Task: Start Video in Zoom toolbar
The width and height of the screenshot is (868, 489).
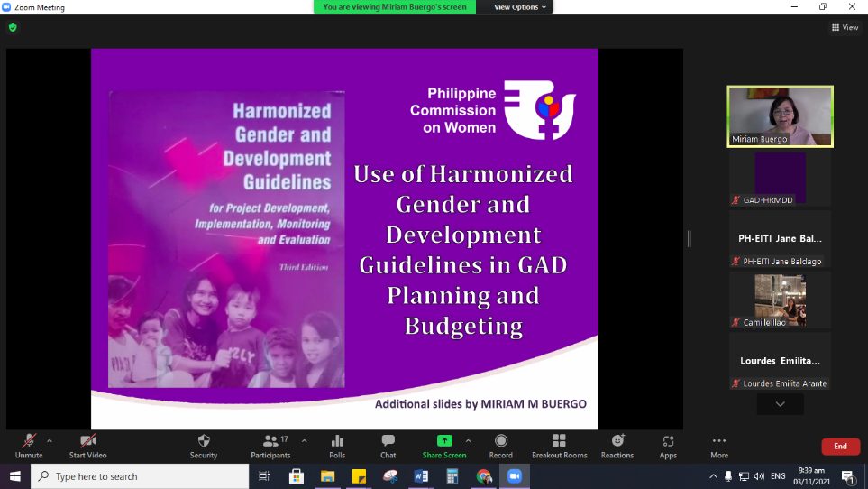Action: tap(87, 447)
